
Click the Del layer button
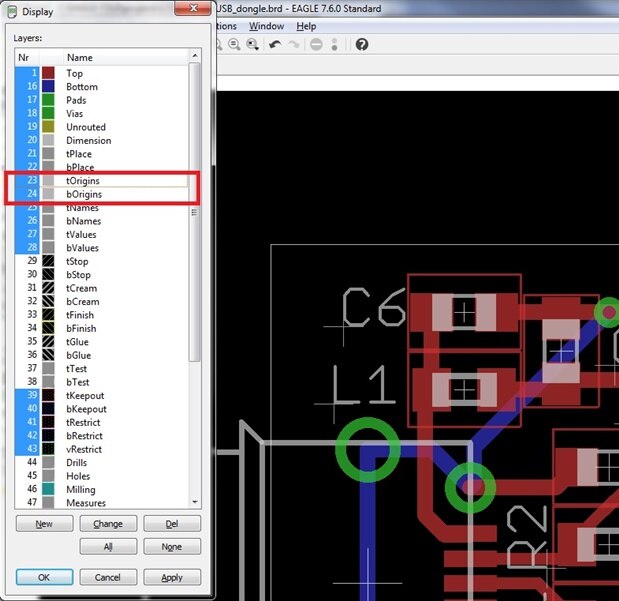[172, 524]
